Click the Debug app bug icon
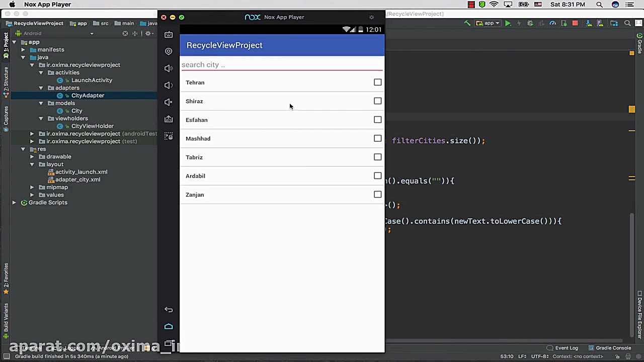Screen dimensions: 644x362 pyautogui.click(x=530, y=23)
